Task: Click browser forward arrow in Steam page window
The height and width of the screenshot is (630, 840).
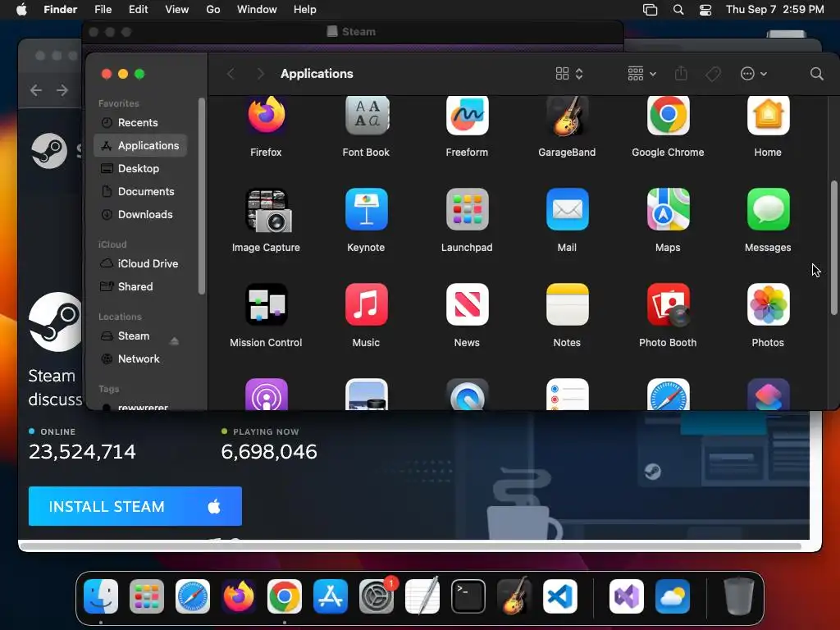Action: click(62, 90)
